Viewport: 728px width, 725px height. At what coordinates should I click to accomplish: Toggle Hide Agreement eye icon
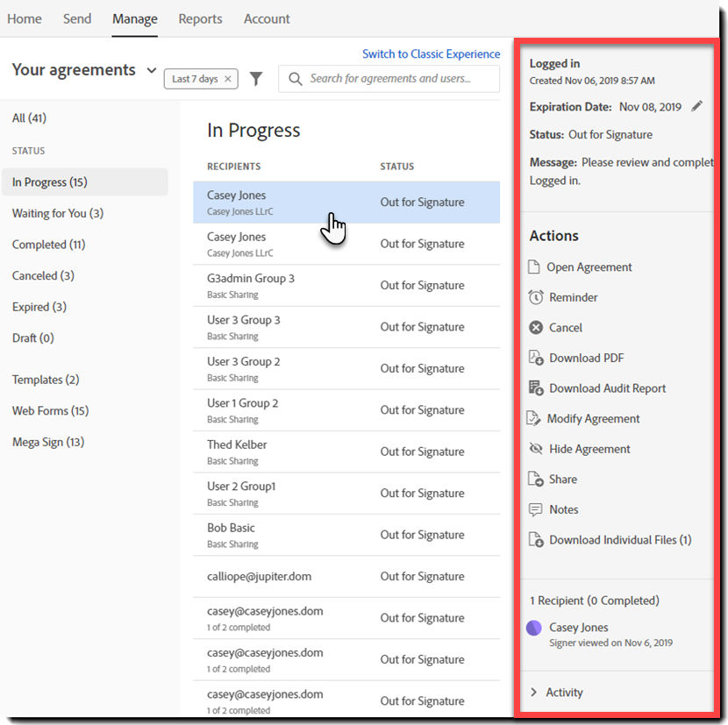point(536,449)
